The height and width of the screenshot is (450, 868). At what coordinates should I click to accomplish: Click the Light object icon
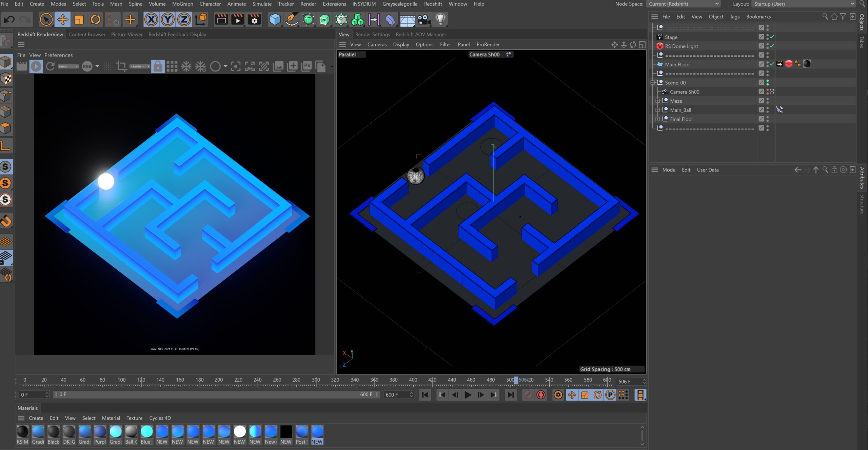click(440, 20)
